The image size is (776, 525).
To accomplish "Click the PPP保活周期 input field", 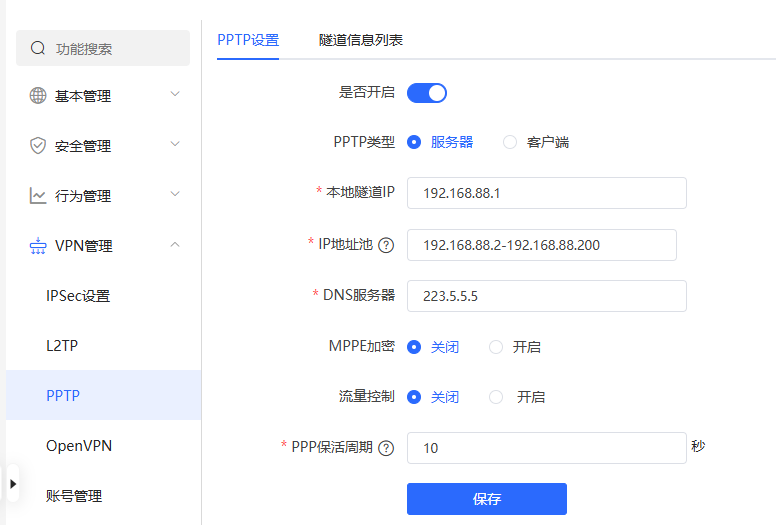I will point(546,448).
